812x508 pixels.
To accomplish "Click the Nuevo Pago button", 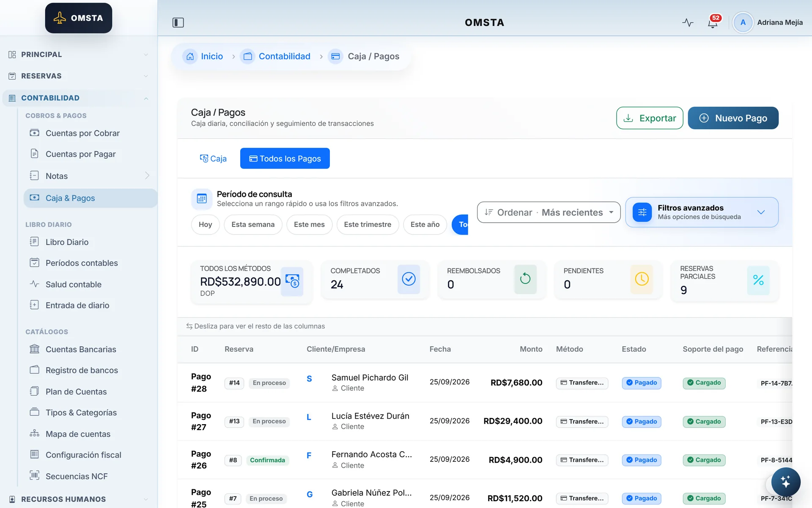I will pyautogui.click(x=733, y=118).
